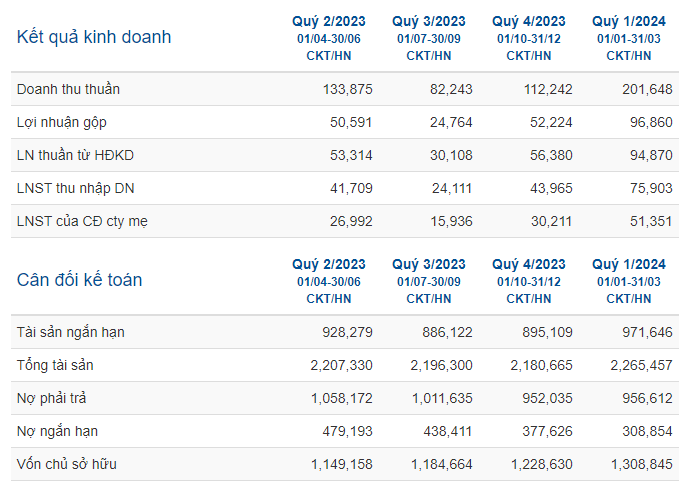Image resolution: width=686 pixels, height=482 pixels.
Task: Select the LNST thu nhập DN row
Action: pyautogui.click(x=345, y=188)
